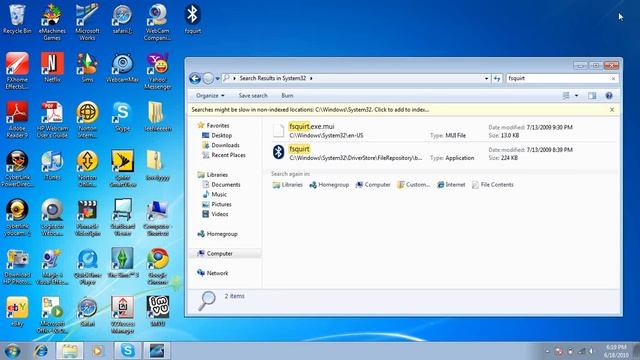Select Music library in navigation pane
The image size is (640, 360).
215,194
